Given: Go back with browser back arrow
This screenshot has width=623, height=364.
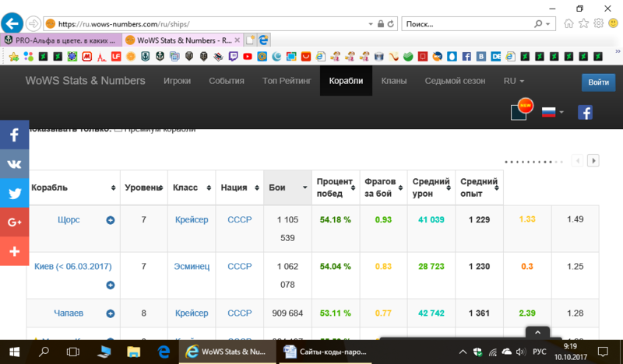Looking at the screenshot, I should (x=12, y=24).
